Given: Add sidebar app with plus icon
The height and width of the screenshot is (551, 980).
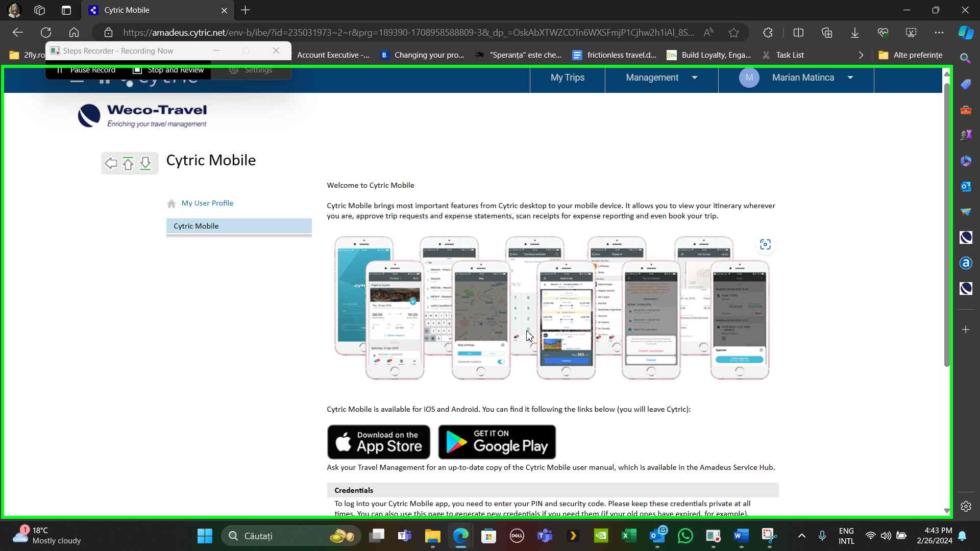Looking at the screenshot, I should pos(966,330).
